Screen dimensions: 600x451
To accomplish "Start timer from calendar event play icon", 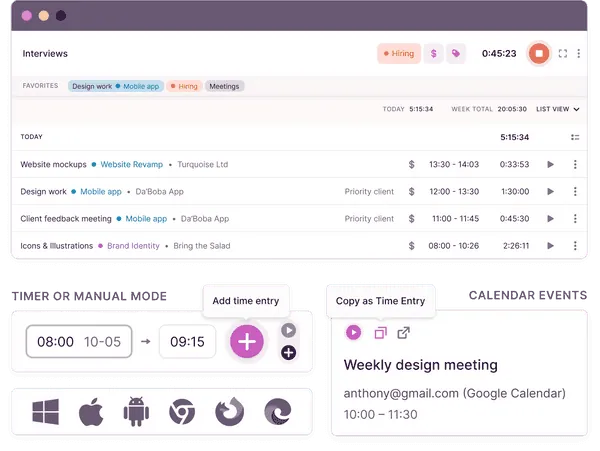I will coord(353,332).
